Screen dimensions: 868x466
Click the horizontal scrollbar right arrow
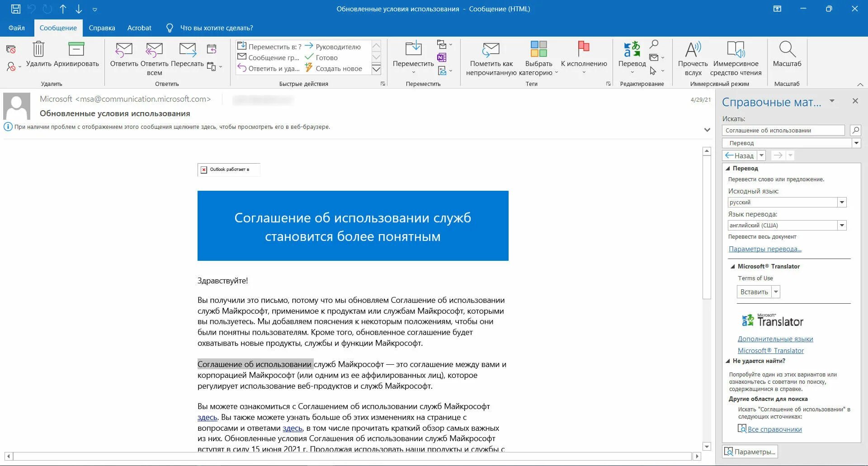(697, 457)
